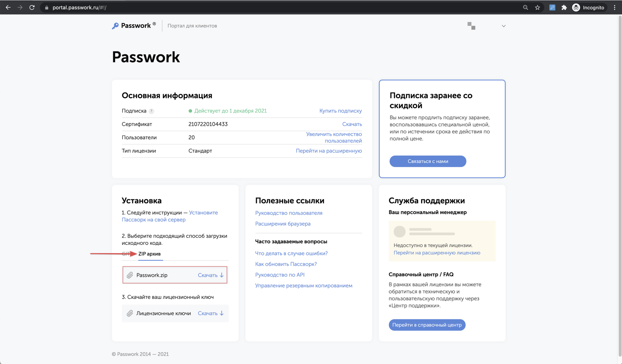Click the Passwork logo icon
The width and height of the screenshot is (622, 364).
115,26
